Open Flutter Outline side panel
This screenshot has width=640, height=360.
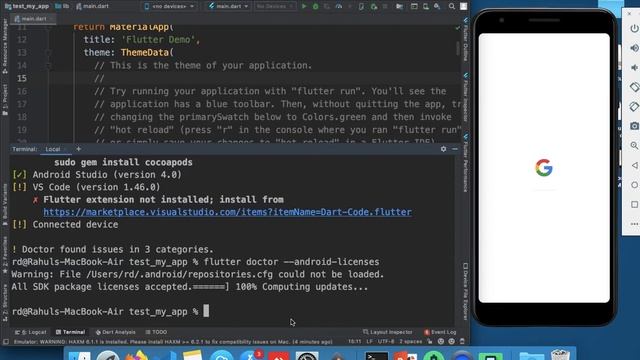point(466,40)
